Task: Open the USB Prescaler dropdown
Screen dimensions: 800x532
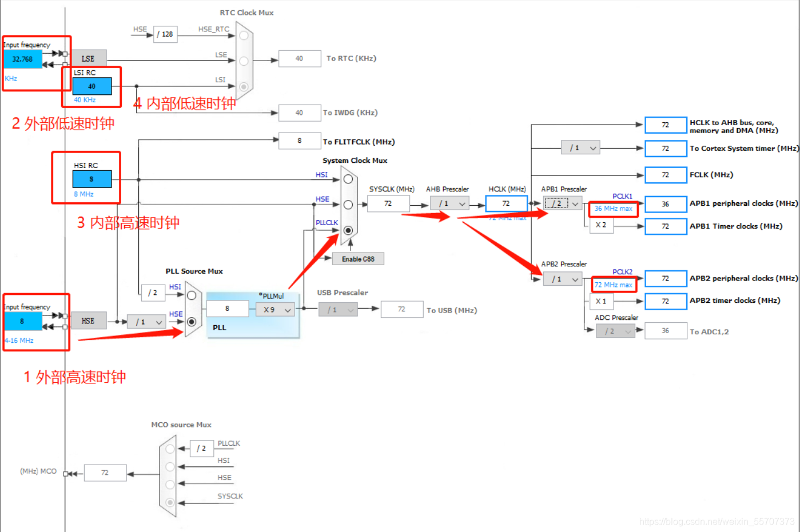Action: 338,309
